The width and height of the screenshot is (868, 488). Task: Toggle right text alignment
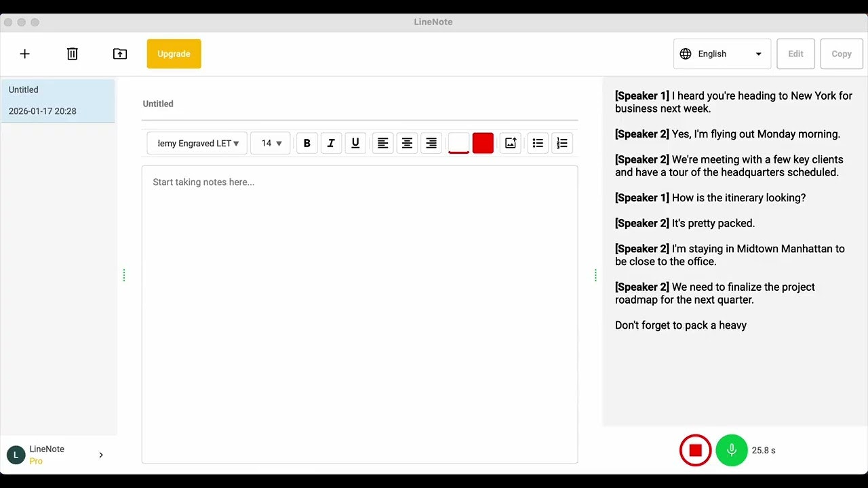tap(431, 143)
